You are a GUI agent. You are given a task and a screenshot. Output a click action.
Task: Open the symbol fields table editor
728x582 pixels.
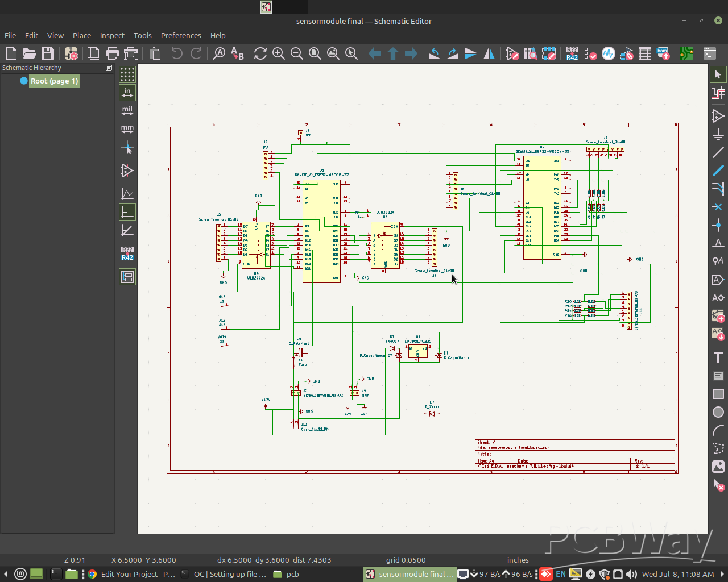point(645,53)
